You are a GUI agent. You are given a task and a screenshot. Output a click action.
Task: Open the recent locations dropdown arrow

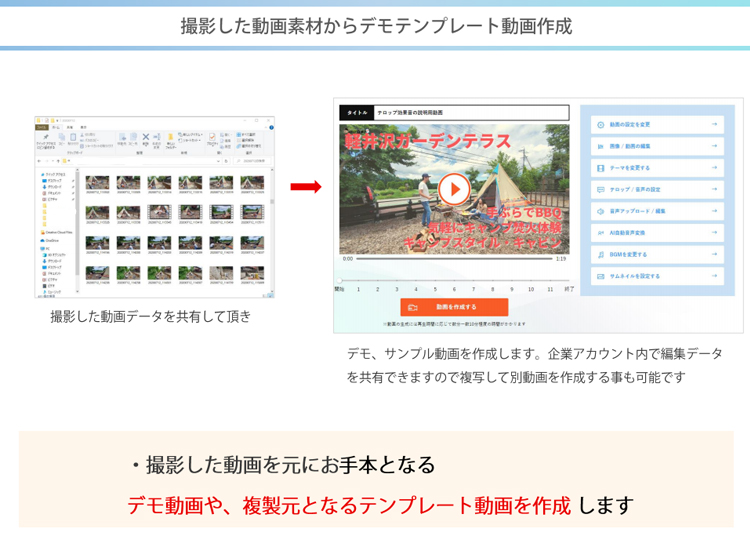pyautogui.click(x=53, y=161)
